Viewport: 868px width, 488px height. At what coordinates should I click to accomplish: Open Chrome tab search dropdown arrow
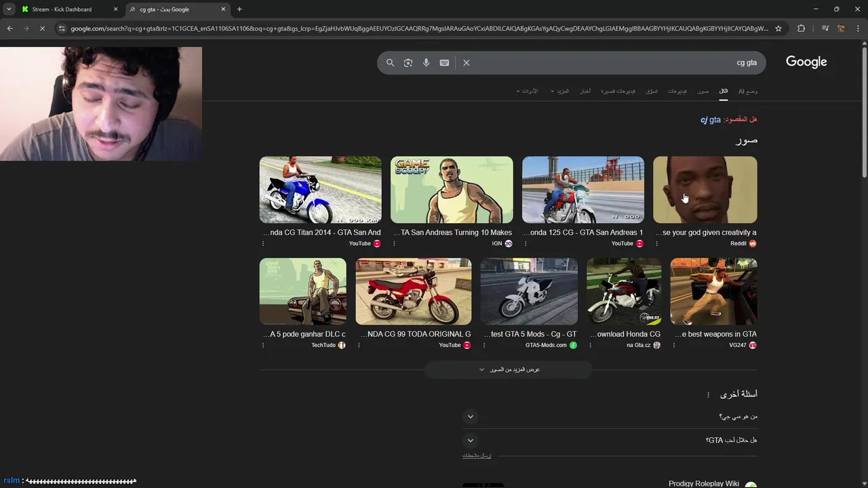pos(9,9)
